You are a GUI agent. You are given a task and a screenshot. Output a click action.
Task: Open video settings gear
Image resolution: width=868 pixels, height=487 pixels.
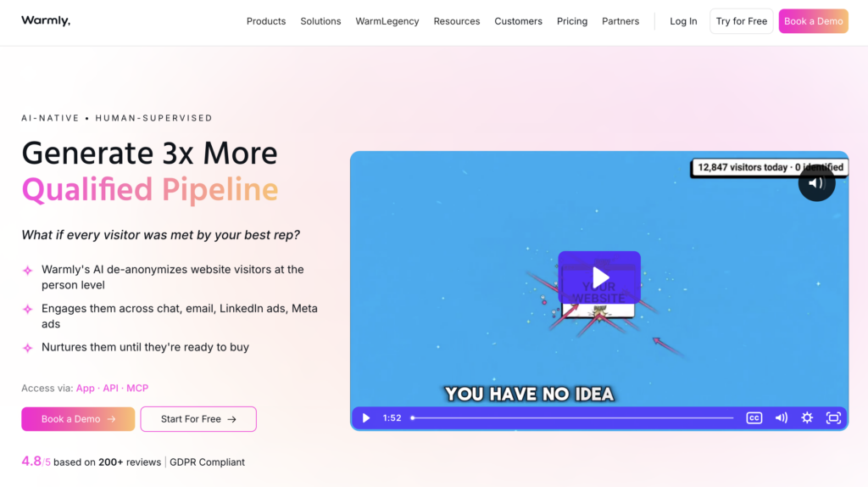pyautogui.click(x=807, y=417)
